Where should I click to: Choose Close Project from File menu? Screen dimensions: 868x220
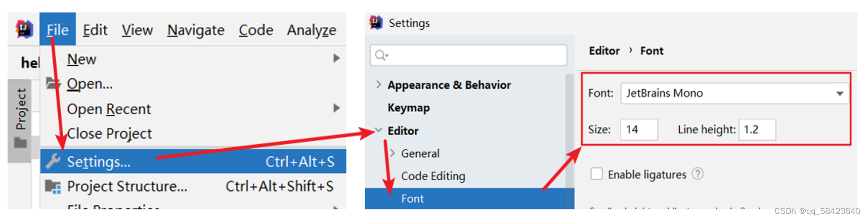tap(109, 134)
